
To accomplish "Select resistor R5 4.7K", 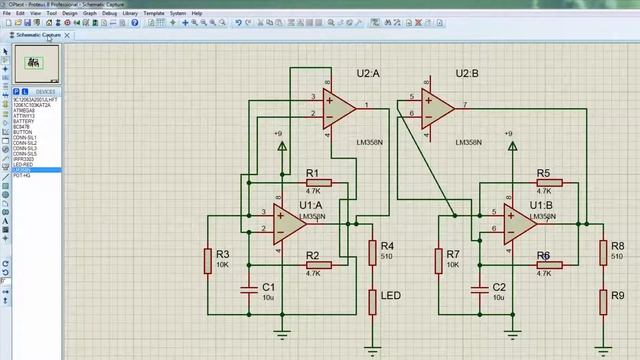I will pyautogui.click(x=549, y=183).
